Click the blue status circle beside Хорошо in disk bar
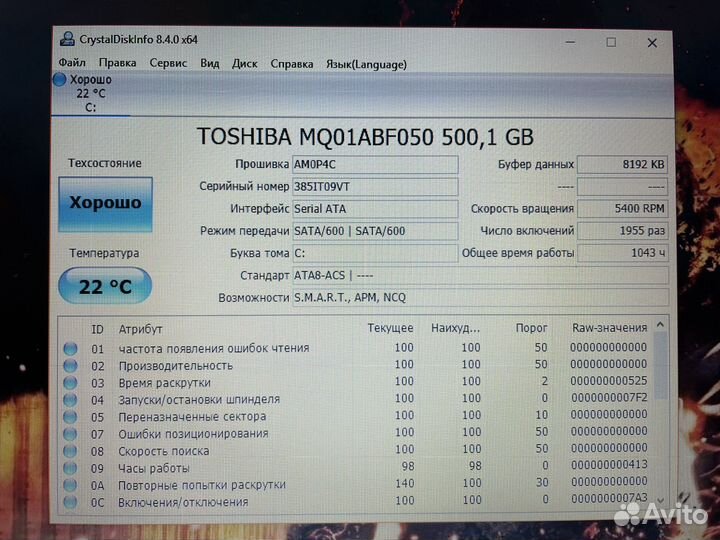Viewport: 720px width, 540px height. [x=59, y=79]
